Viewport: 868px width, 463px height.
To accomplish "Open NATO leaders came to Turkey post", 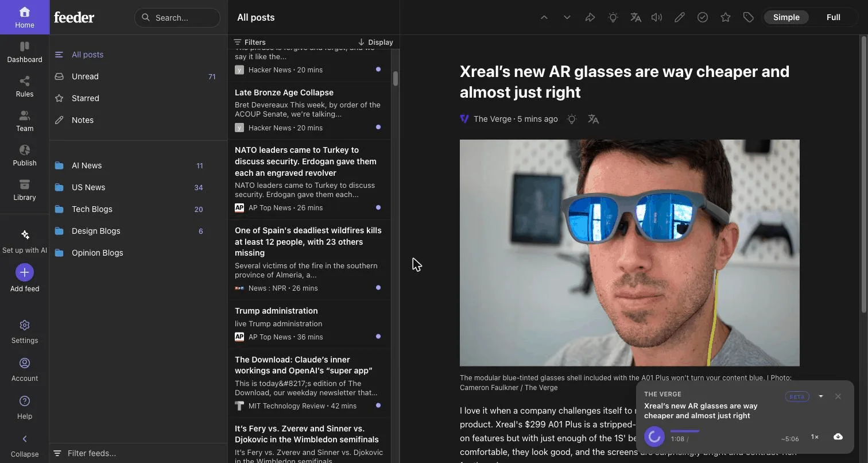I will pyautogui.click(x=309, y=179).
